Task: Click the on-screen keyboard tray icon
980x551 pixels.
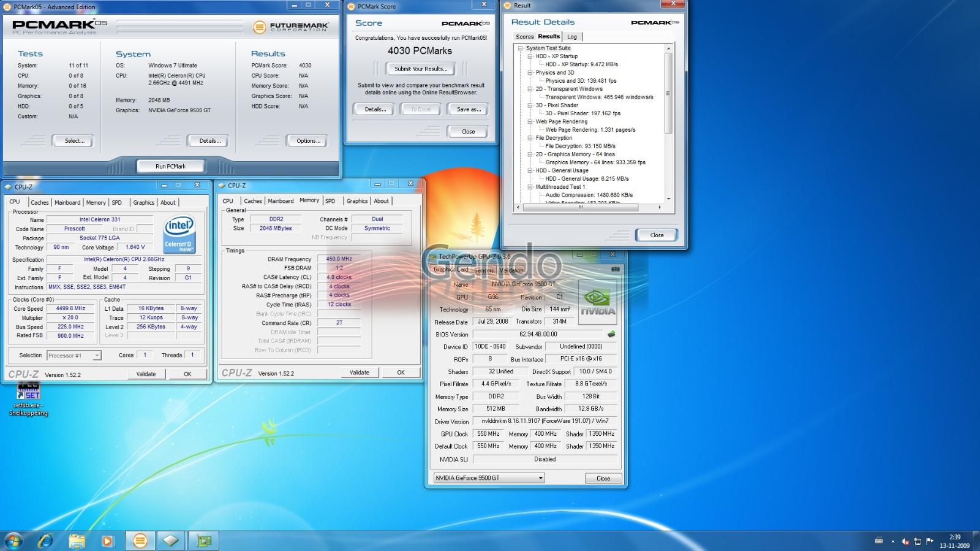Action: point(879,541)
